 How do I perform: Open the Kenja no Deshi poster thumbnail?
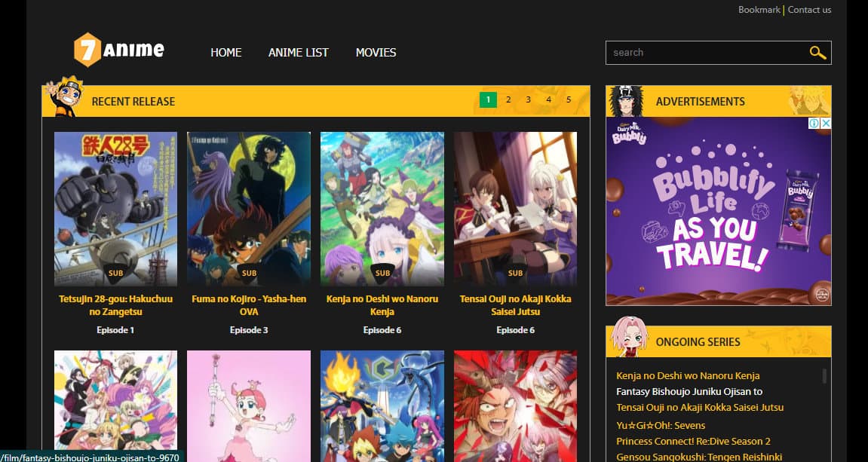click(x=382, y=209)
